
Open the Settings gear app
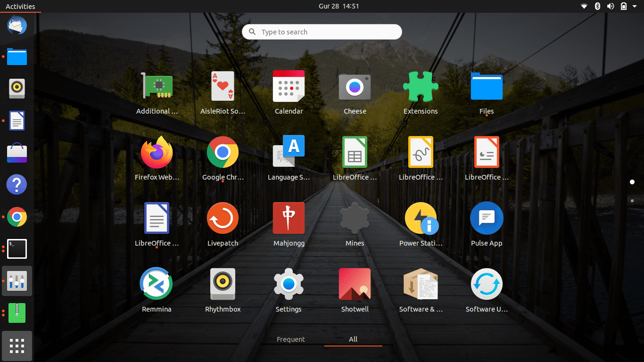click(289, 284)
